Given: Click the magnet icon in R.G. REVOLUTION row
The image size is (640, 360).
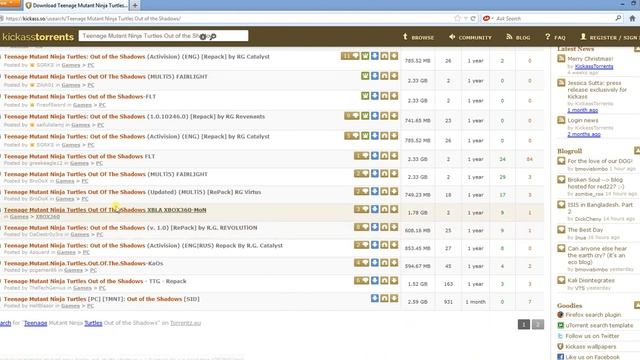Looking at the screenshot, I should (x=384, y=227).
